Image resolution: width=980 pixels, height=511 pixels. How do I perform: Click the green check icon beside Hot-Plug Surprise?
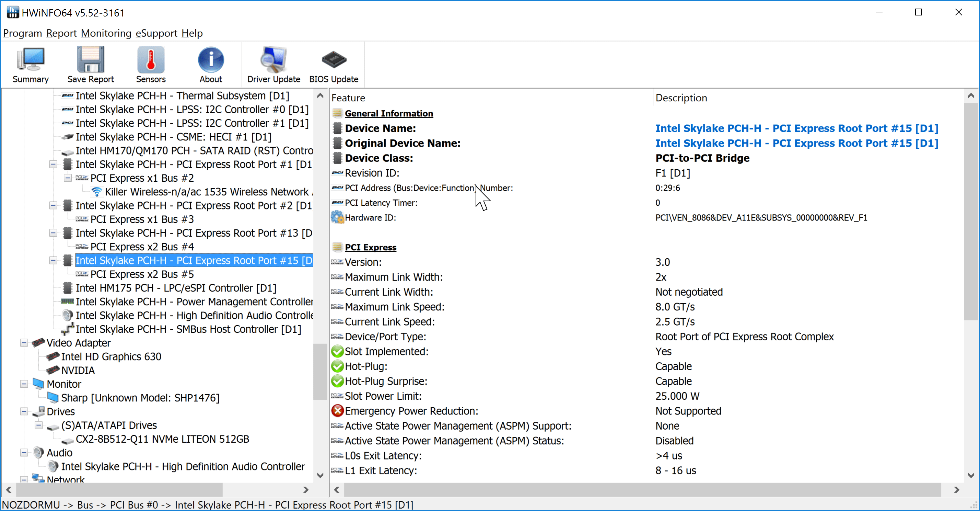(337, 381)
